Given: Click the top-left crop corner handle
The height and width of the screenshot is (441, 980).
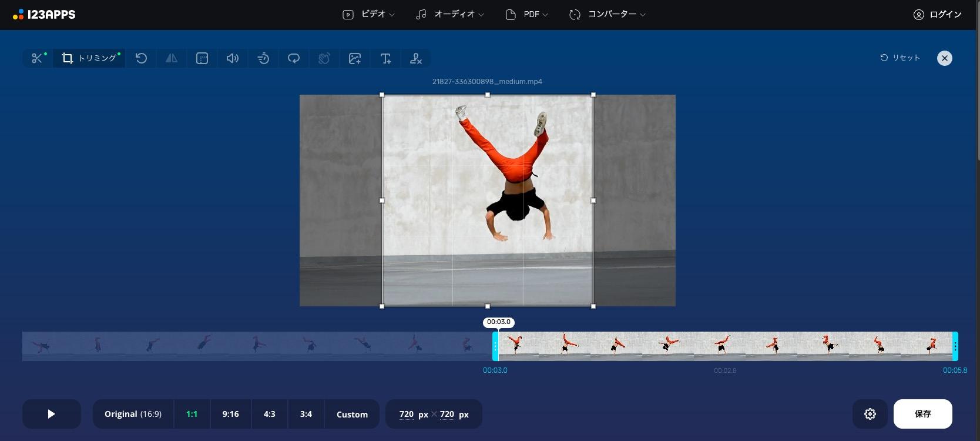Looking at the screenshot, I should point(382,95).
